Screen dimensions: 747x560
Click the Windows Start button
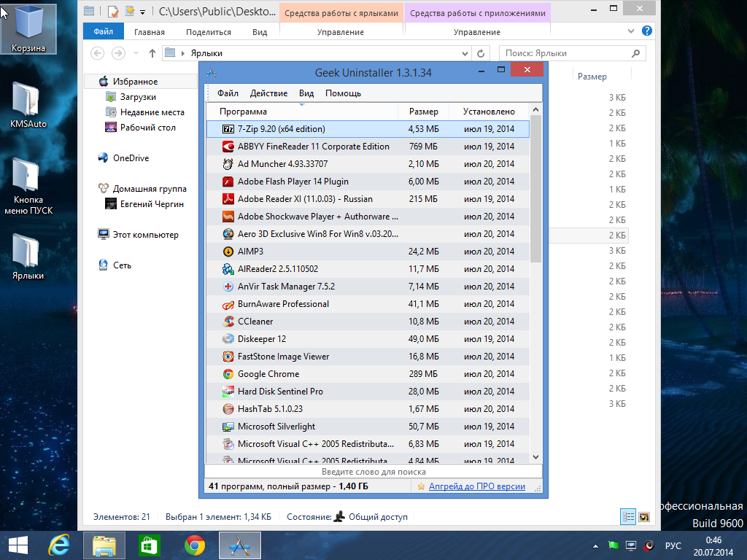(18, 545)
